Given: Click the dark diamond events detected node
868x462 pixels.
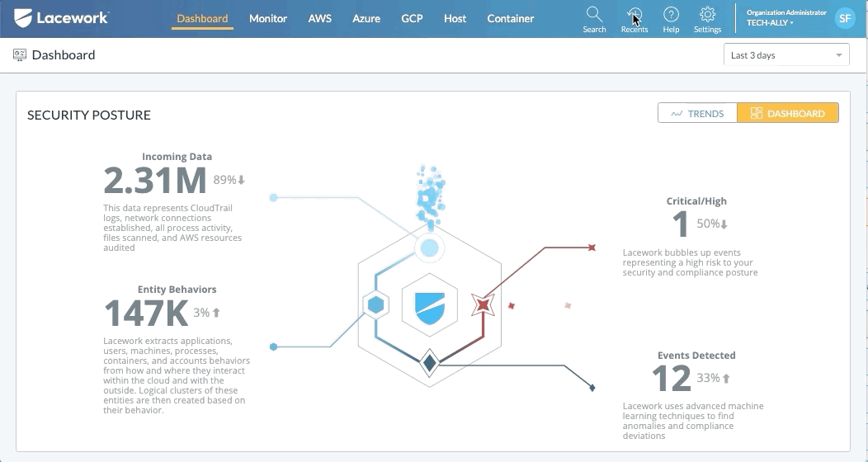Looking at the screenshot, I should pyautogui.click(x=429, y=361).
